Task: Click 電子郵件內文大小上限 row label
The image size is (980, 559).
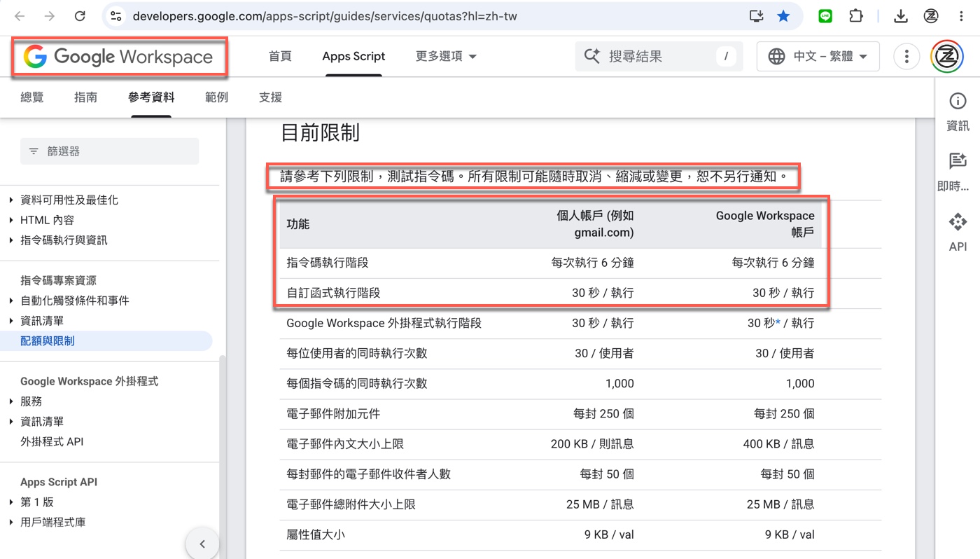Action: (345, 444)
